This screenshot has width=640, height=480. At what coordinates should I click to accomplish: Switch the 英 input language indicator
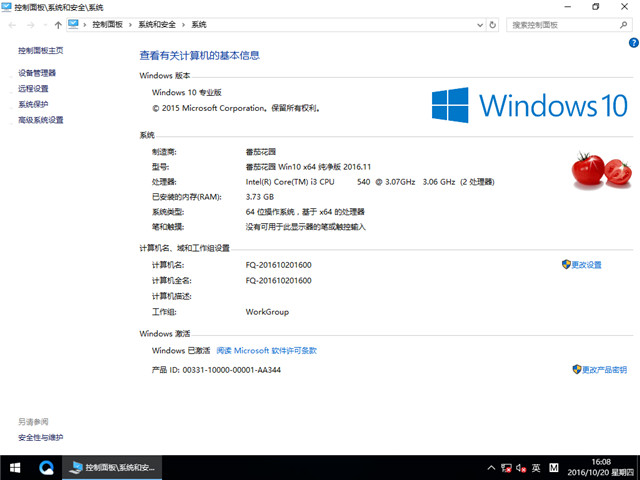(536, 468)
